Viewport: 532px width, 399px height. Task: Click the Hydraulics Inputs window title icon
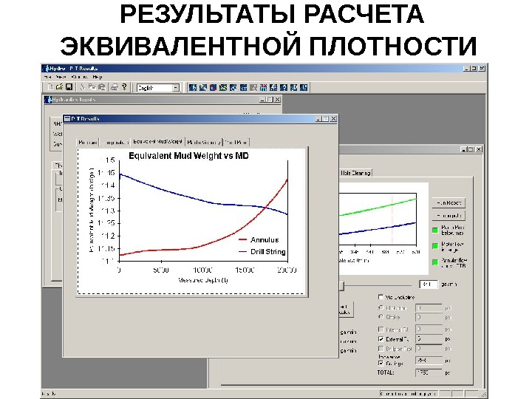pyautogui.click(x=48, y=100)
